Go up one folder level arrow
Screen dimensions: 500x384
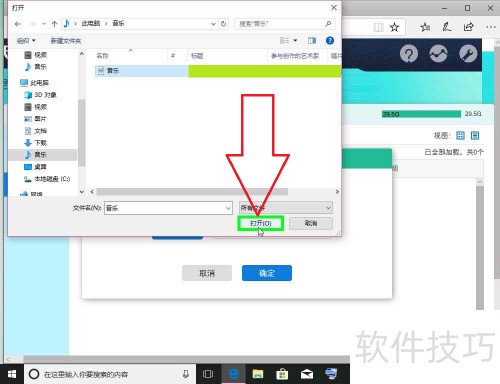(54, 24)
